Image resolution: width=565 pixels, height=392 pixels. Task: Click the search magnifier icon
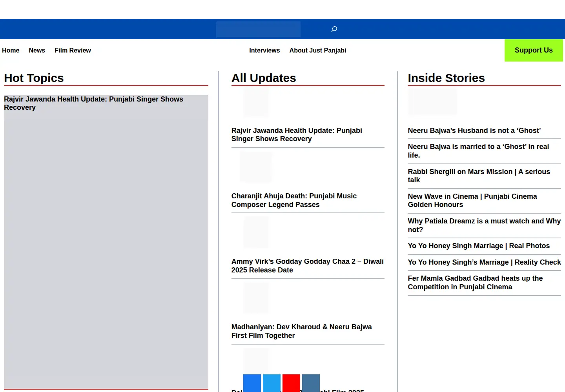334,29
